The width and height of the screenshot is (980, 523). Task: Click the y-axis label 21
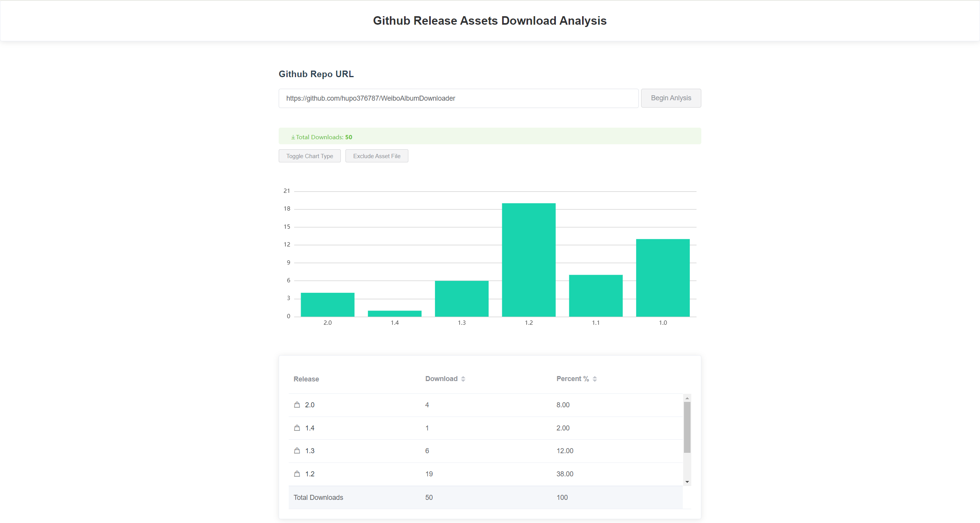pos(286,191)
